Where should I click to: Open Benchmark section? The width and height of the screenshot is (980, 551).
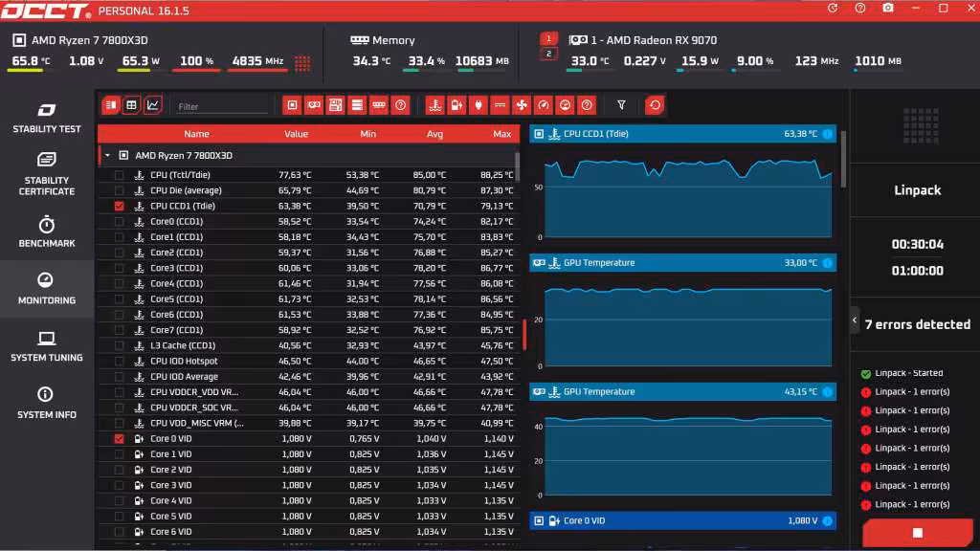pos(47,231)
